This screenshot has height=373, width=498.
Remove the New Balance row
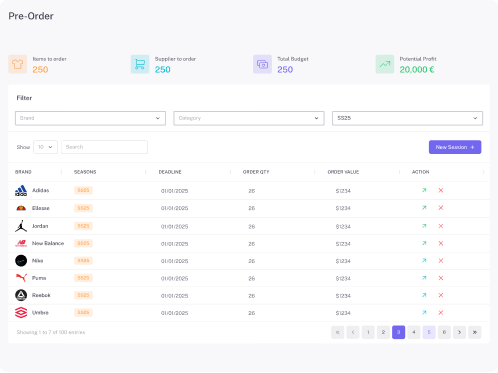(x=441, y=243)
